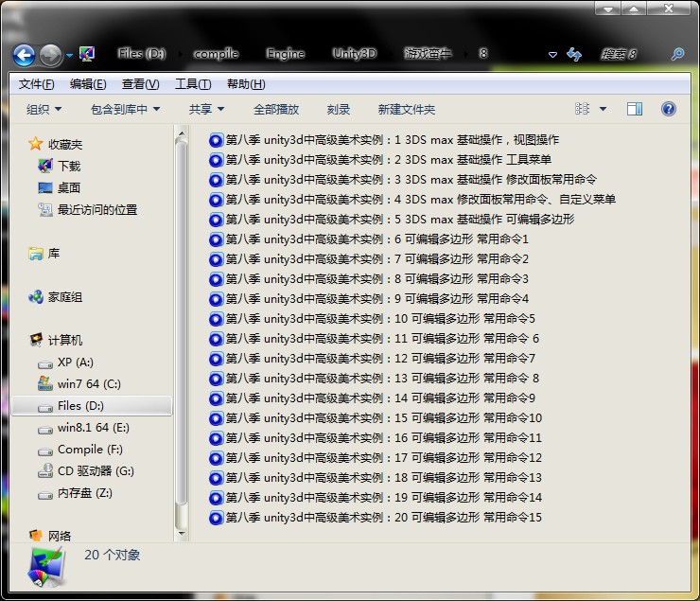The image size is (700, 601).
Task: Select 库 in the navigation pane
Action: pyautogui.click(x=44, y=254)
